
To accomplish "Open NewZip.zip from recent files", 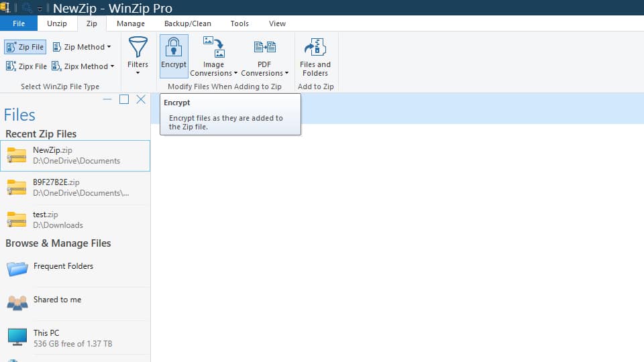I will (x=75, y=156).
